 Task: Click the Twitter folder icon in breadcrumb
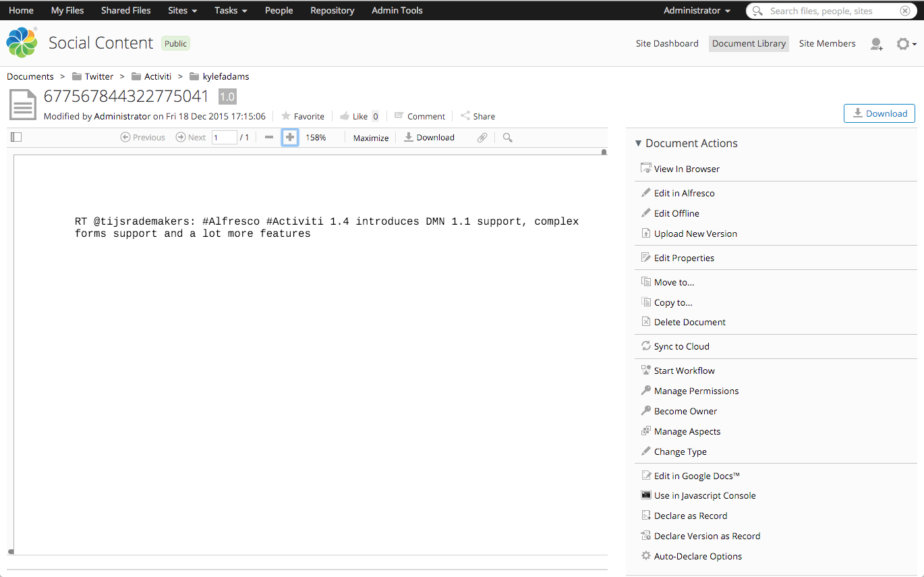[x=77, y=76]
